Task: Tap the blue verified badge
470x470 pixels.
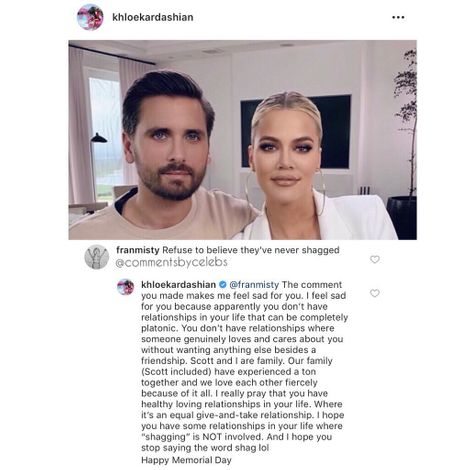Action: 223,285
